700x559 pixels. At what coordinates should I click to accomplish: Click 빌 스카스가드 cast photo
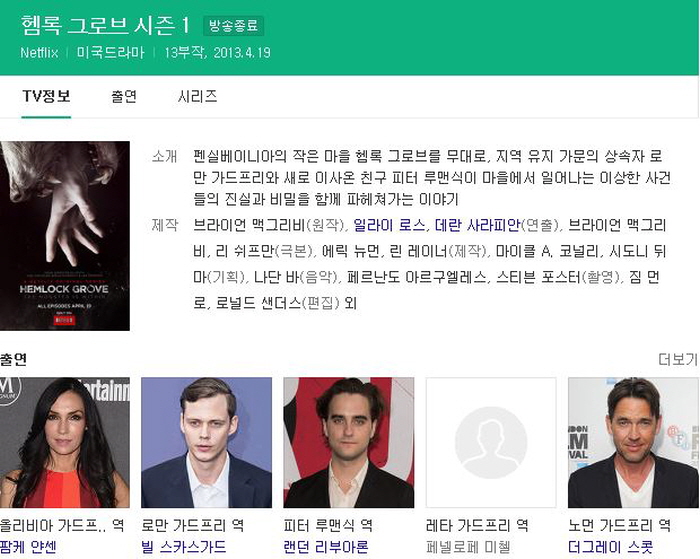click(x=206, y=442)
